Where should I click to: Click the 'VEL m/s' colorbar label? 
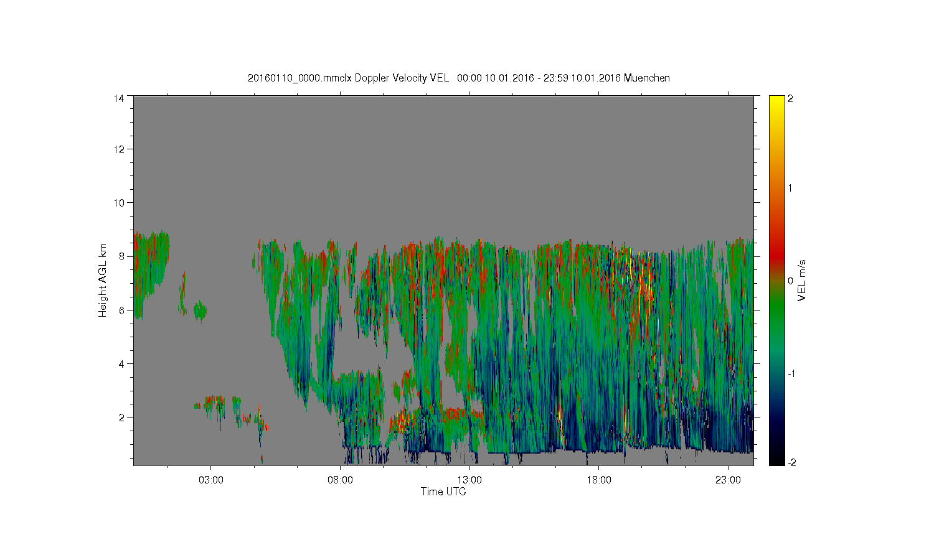tap(803, 281)
